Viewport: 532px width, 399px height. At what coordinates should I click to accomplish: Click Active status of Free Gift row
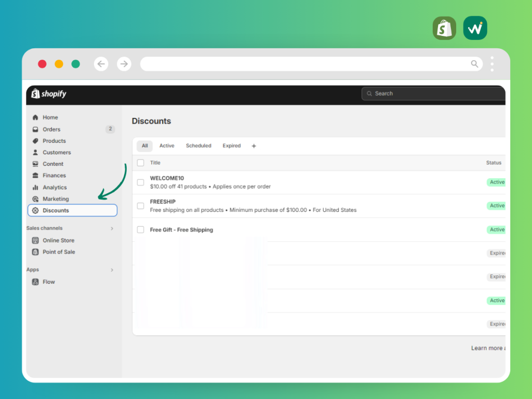tap(496, 230)
